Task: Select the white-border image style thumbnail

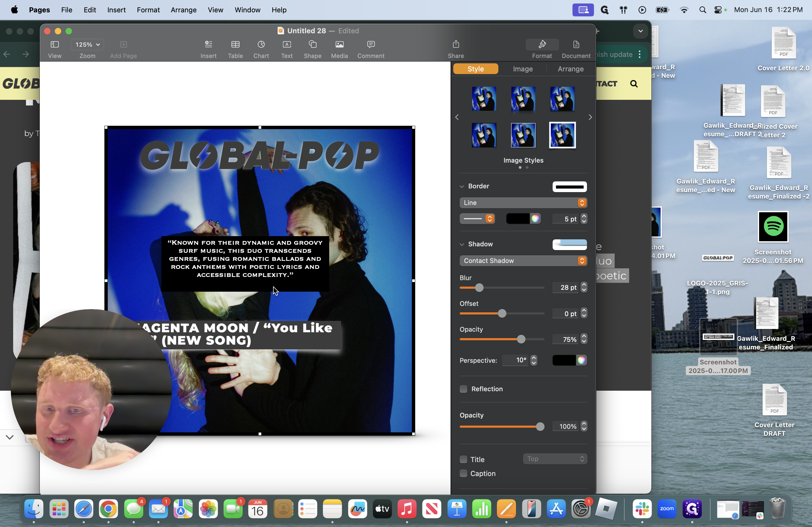Action: 562,135
